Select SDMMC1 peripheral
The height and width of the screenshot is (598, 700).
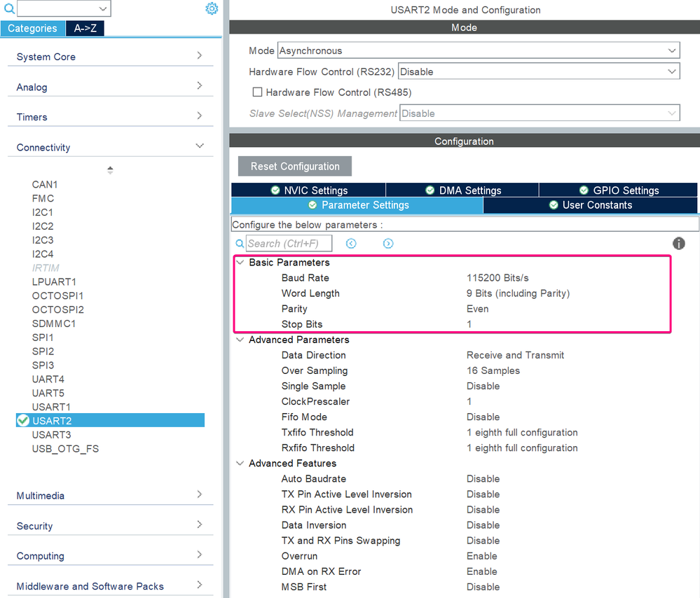(53, 323)
